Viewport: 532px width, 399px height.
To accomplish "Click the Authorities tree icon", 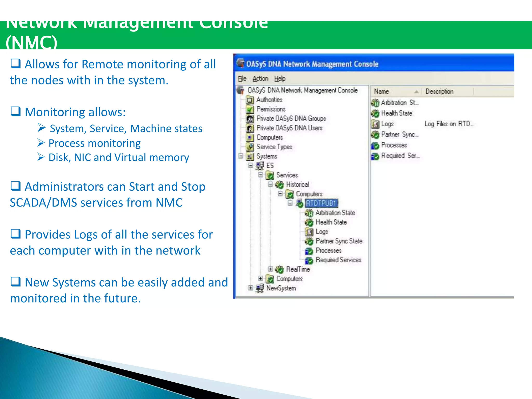I will (x=250, y=100).
